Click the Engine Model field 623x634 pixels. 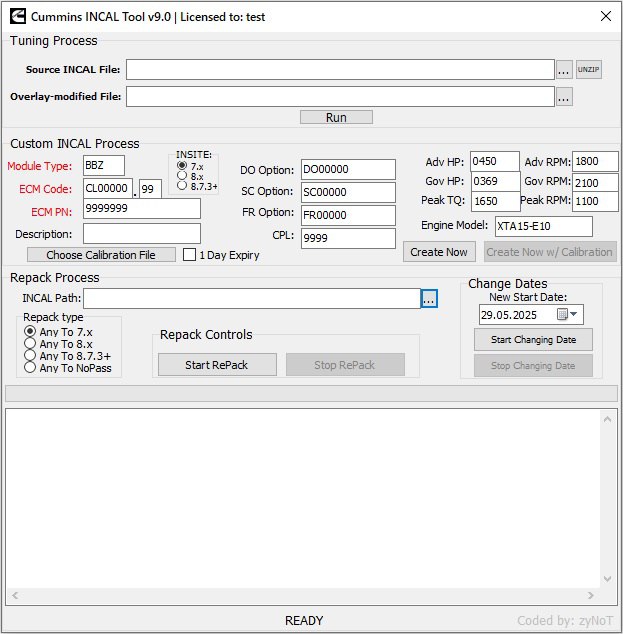544,226
